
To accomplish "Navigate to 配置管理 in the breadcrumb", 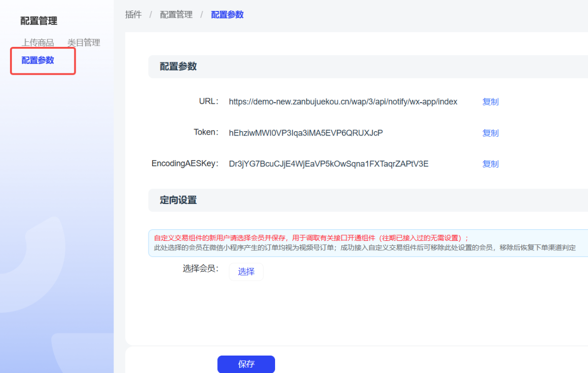I will click(x=176, y=15).
